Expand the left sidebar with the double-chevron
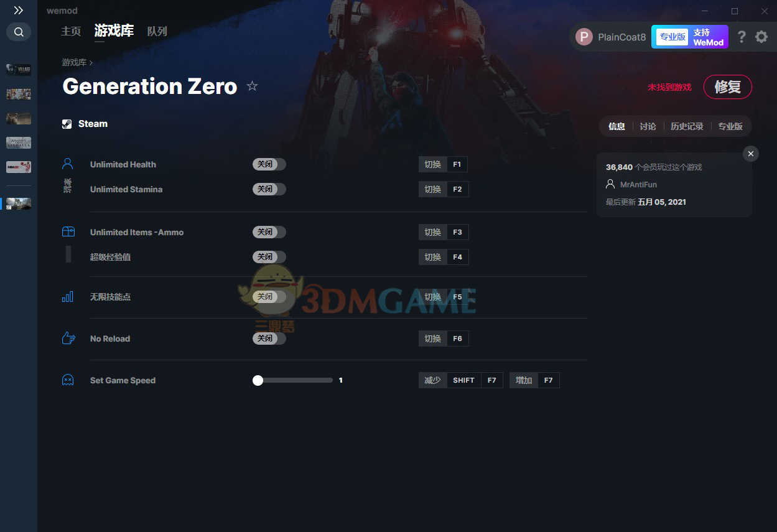777x532 pixels. pos(19,11)
